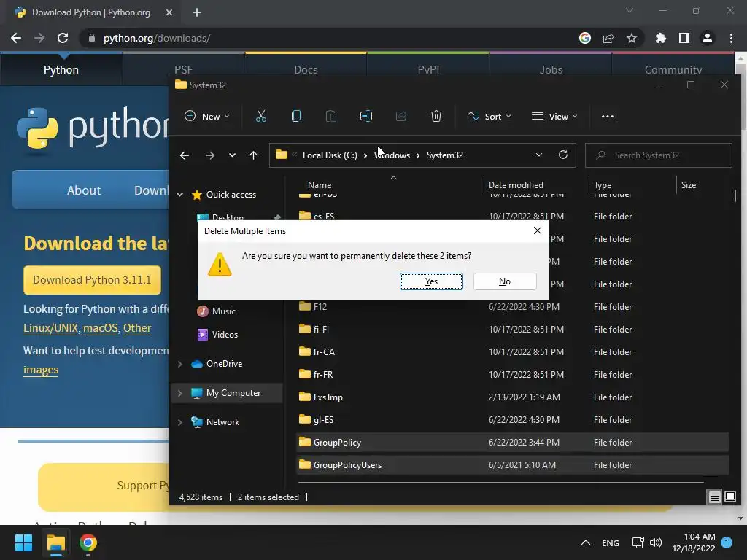
Task: Bookmark this page with star icon
Action: pyautogui.click(x=632, y=38)
